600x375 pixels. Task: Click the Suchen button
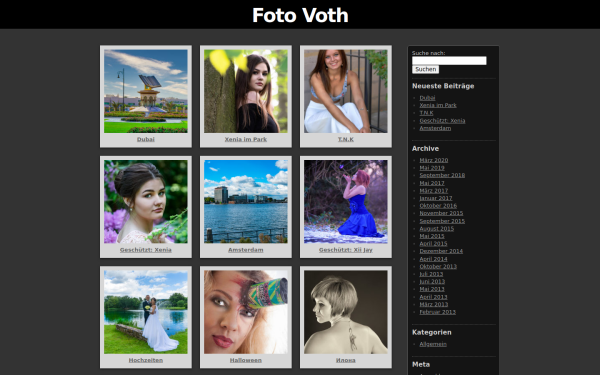pos(426,69)
